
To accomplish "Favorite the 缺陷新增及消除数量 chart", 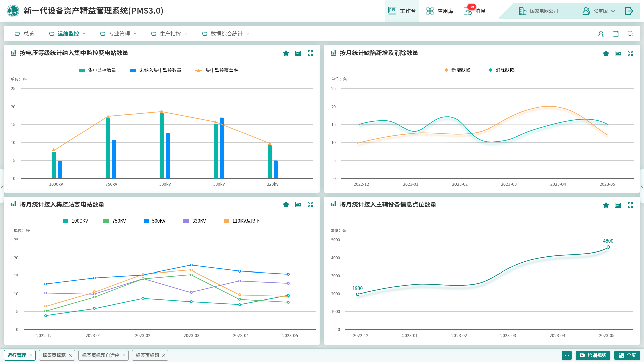I will (x=606, y=54).
